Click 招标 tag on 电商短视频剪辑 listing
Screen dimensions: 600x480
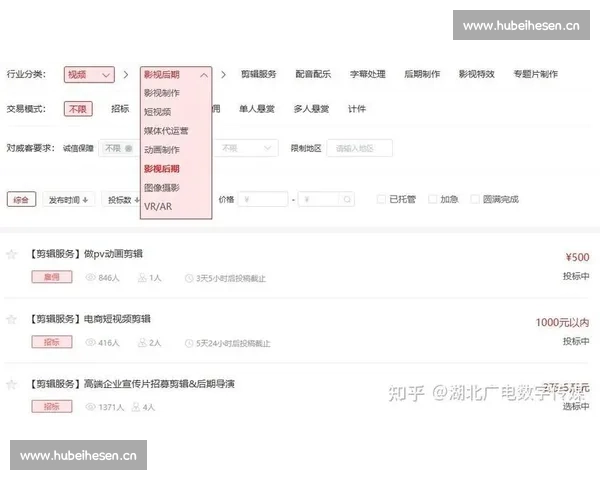(x=52, y=342)
